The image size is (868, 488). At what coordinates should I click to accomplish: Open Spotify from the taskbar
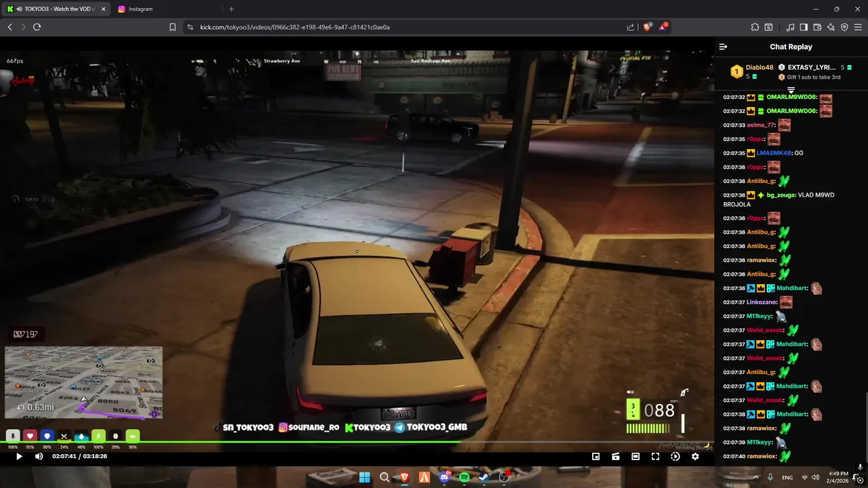pyautogui.click(x=465, y=477)
